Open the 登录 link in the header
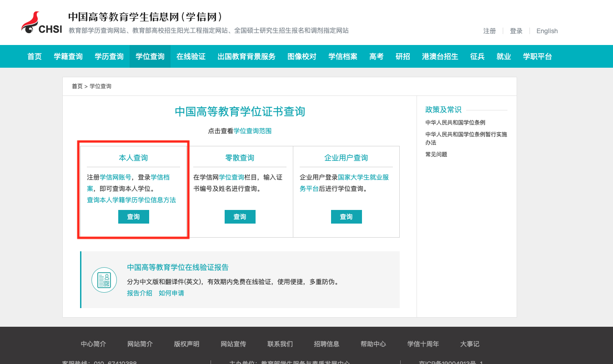Image resolution: width=613 pixels, height=364 pixels. (x=516, y=31)
